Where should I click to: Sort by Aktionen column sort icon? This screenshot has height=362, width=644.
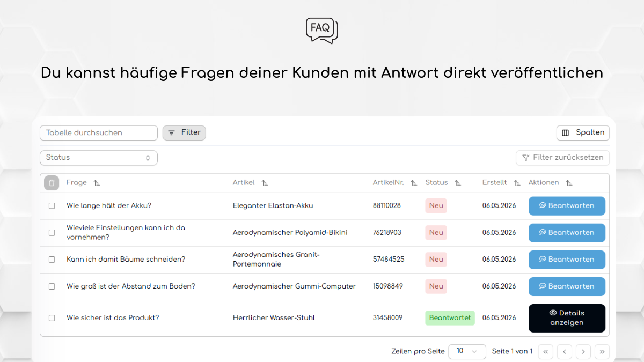click(x=569, y=183)
